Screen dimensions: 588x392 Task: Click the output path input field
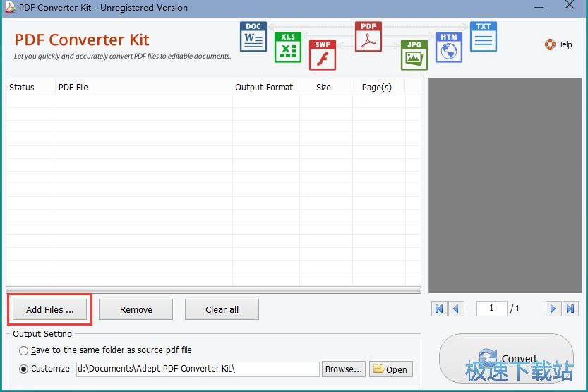[x=198, y=369]
